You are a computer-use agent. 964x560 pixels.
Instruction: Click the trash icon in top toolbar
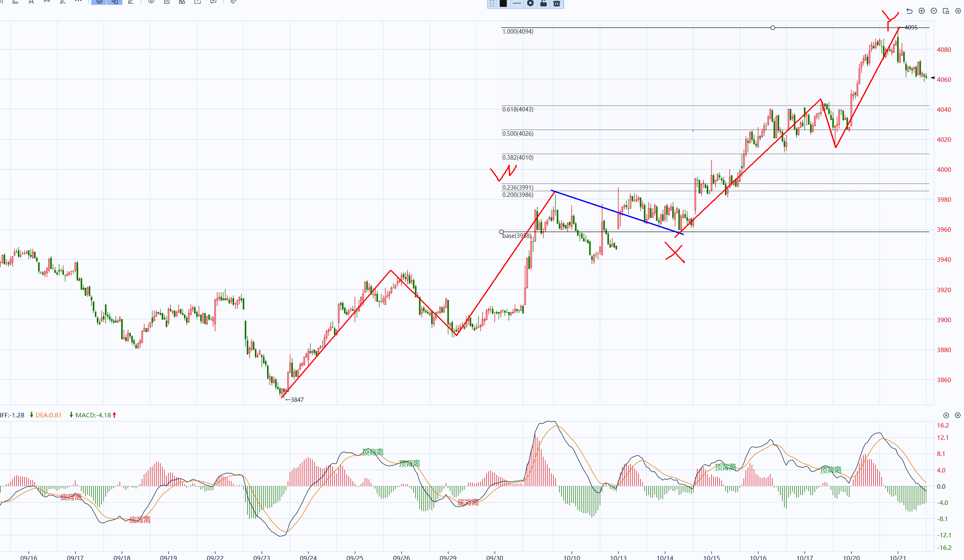tap(167, 2)
